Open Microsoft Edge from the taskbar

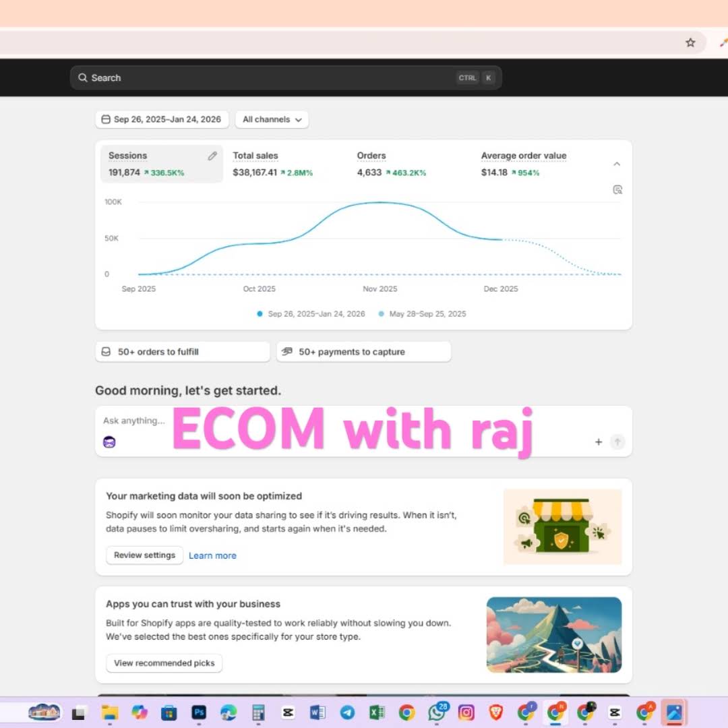click(229, 712)
